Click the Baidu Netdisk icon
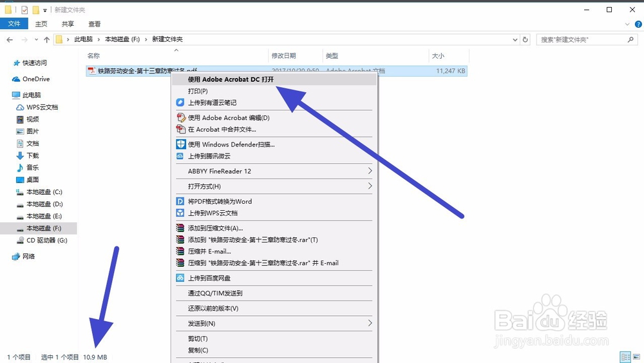Screen dimensions: 644x363 pyautogui.click(x=180, y=278)
